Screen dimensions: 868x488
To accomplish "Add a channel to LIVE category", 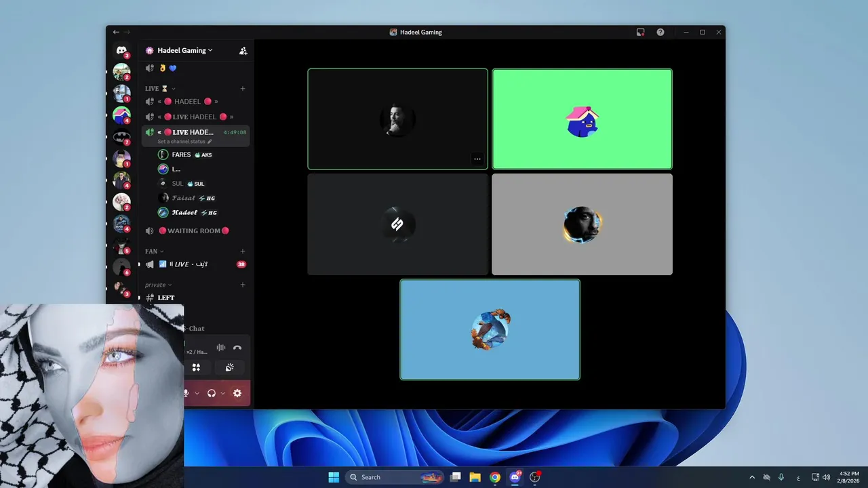I will (243, 89).
